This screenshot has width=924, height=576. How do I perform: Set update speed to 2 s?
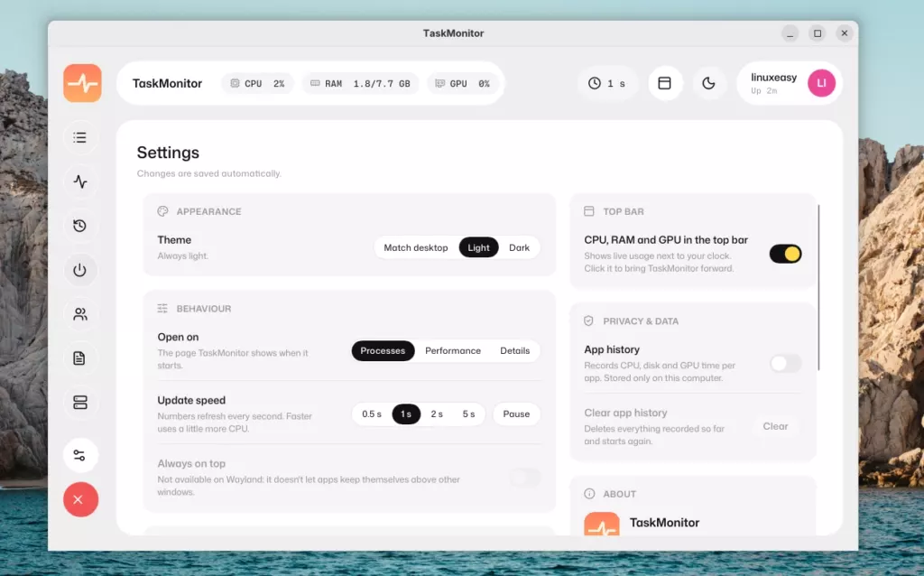click(x=437, y=413)
